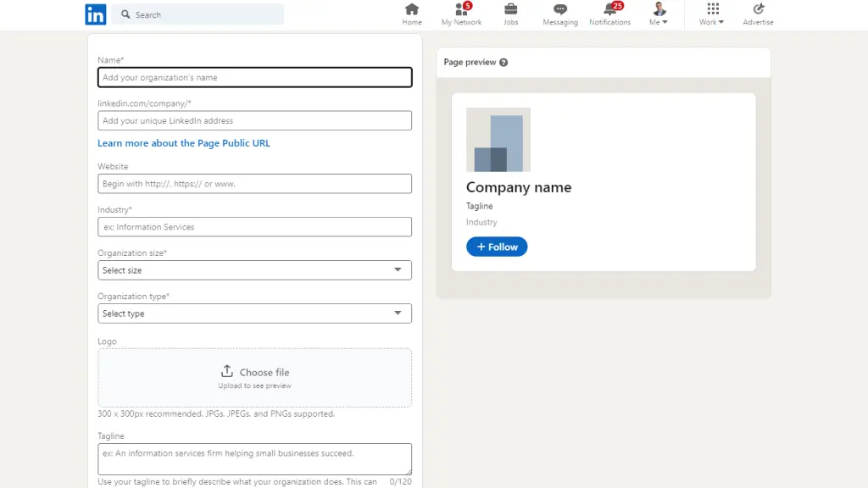Click the Industry text in preview card
Screen dimensions: 868x488
click(481, 222)
